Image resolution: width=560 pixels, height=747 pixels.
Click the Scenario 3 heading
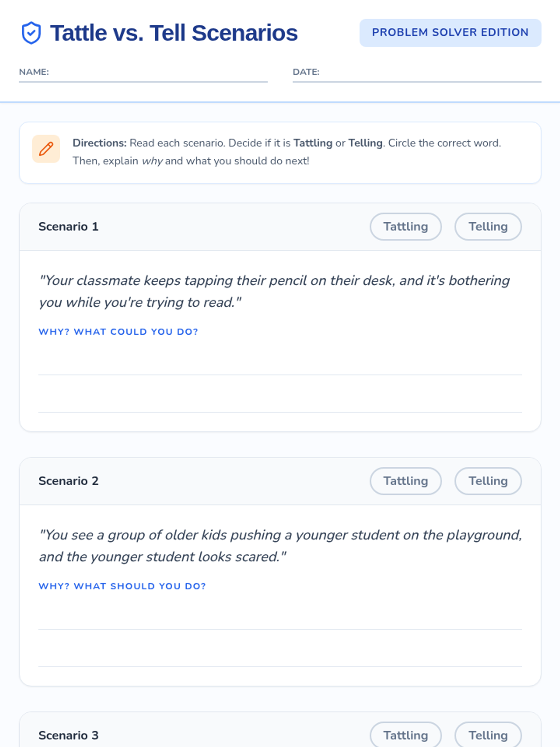click(69, 735)
